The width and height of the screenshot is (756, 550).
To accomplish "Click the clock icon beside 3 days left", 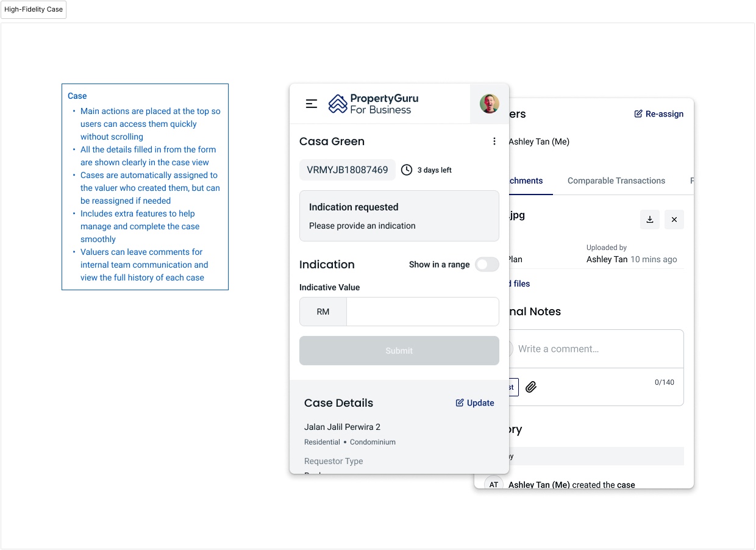I will point(407,170).
